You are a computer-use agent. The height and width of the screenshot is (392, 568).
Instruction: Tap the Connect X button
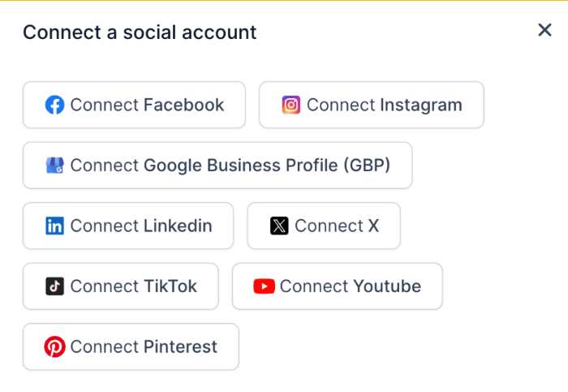point(324,226)
